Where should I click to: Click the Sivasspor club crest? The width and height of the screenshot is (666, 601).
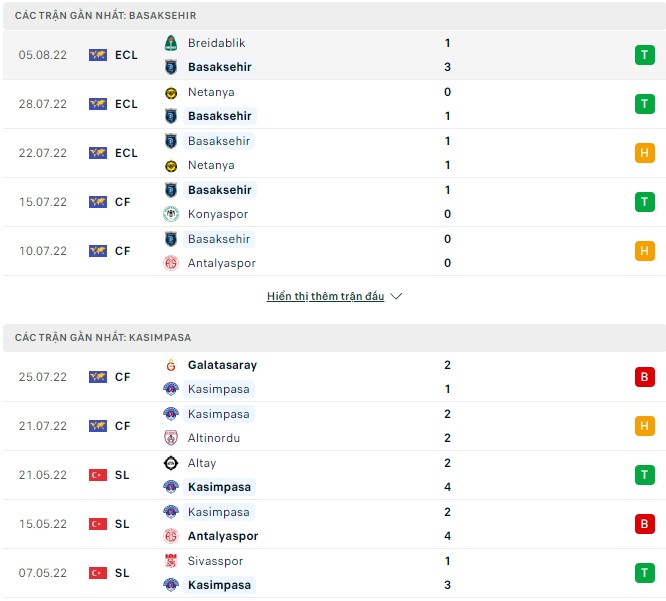tap(171, 561)
